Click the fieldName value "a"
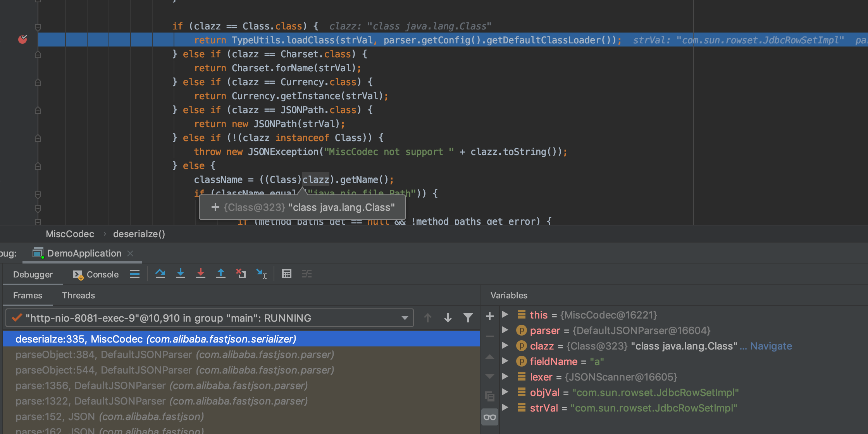 [597, 362]
